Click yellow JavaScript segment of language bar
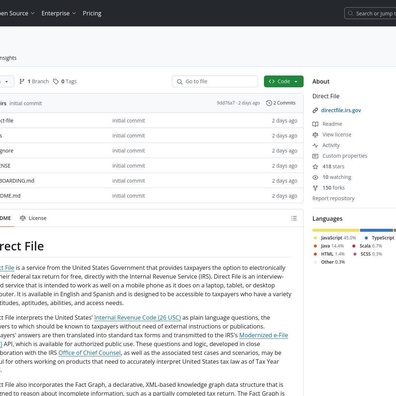Image resolution: width=396 pixels, height=396 pixels. 336,230
